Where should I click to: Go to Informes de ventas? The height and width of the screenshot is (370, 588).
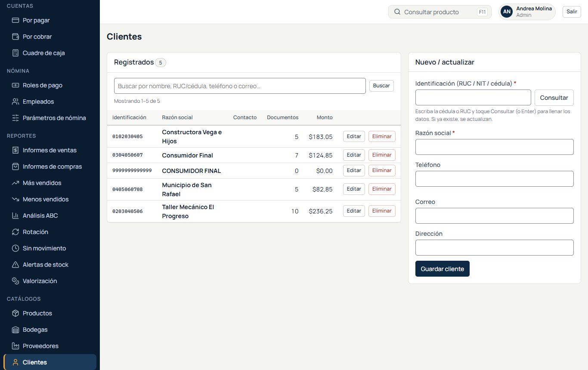(50, 150)
